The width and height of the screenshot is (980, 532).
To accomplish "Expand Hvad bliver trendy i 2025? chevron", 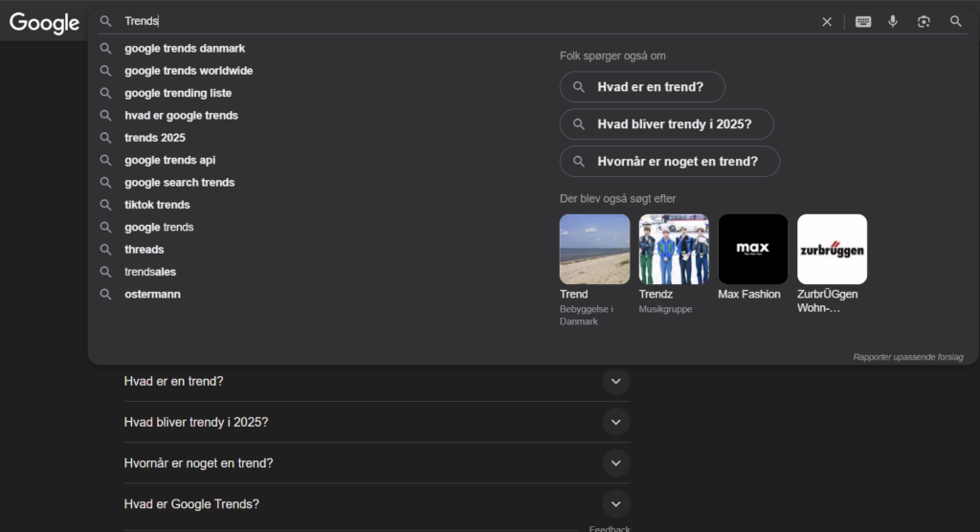I will [x=615, y=423].
